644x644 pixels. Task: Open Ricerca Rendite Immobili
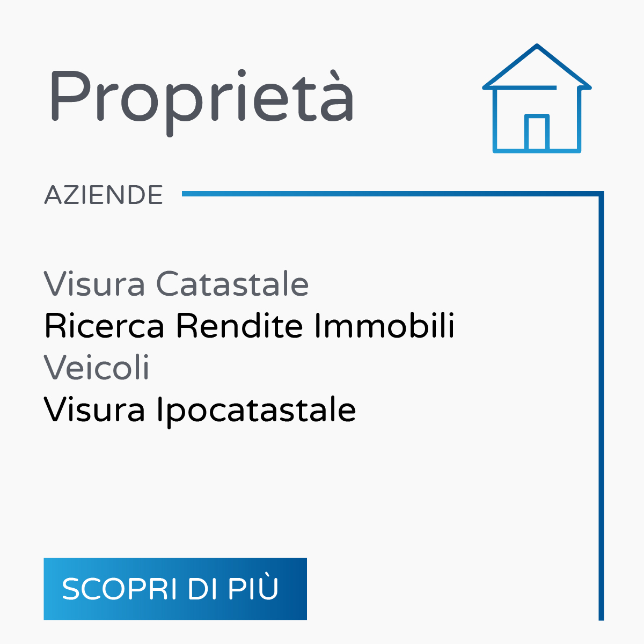(x=249, y=326)
